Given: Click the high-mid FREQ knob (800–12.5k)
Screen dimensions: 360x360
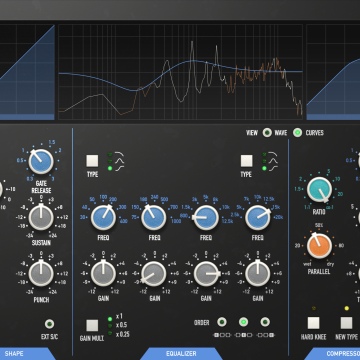Looking at the screenshot, I should (x=206, y=218).
